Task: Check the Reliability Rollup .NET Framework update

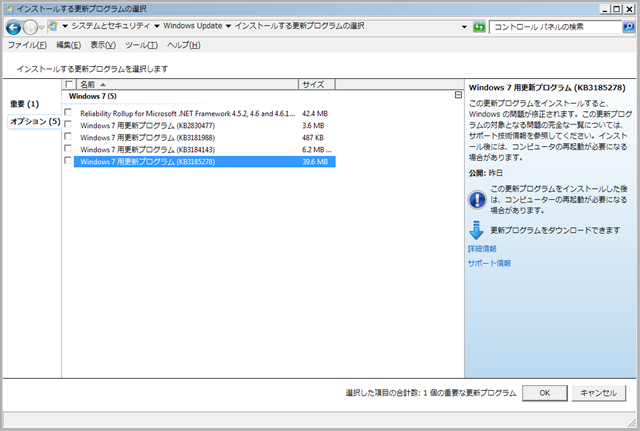Action: 68,112
